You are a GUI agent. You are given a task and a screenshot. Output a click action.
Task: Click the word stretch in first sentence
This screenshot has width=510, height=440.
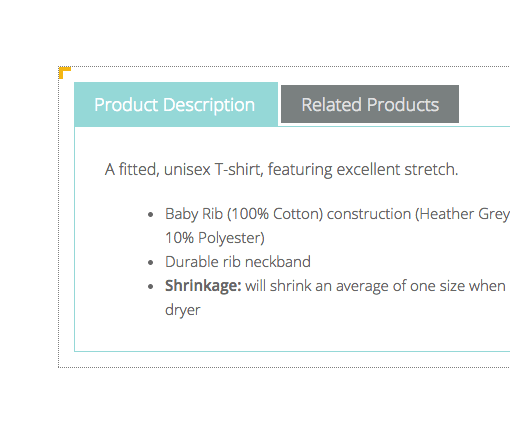pyautogui.click(x=431, y=169)
